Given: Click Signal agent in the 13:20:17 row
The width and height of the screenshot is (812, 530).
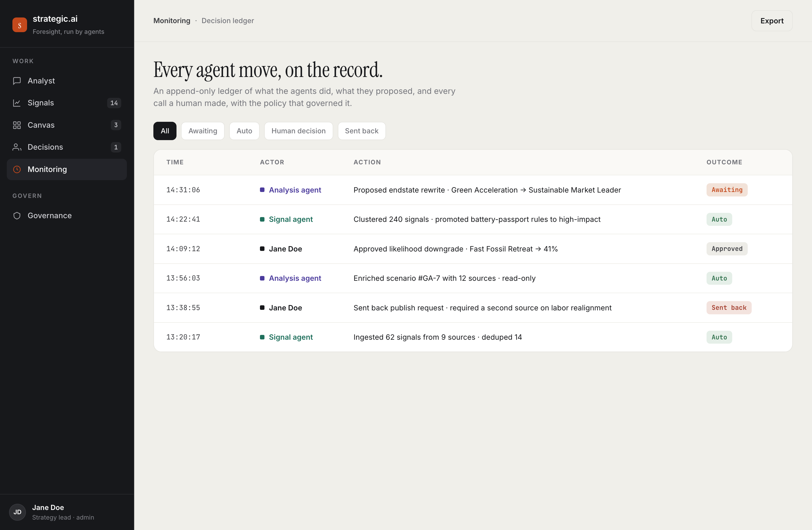Looking at the screenshot, I should 291,337.
